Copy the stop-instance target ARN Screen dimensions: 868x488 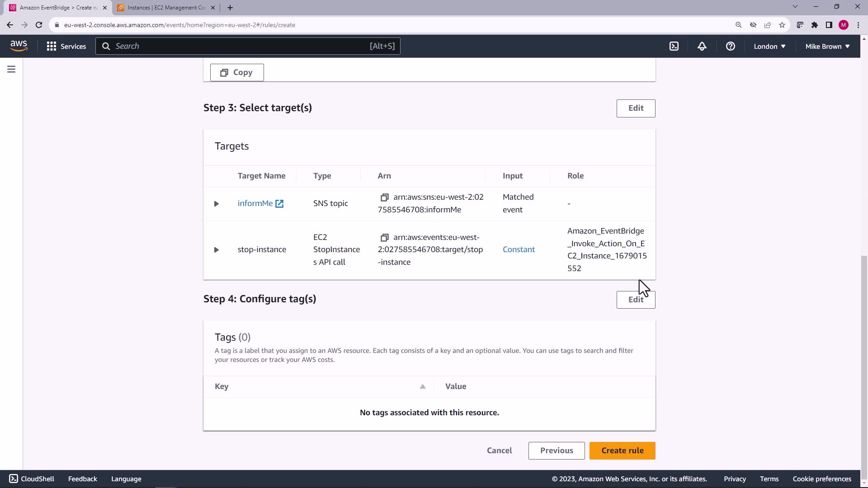click(x=384, y=238)
